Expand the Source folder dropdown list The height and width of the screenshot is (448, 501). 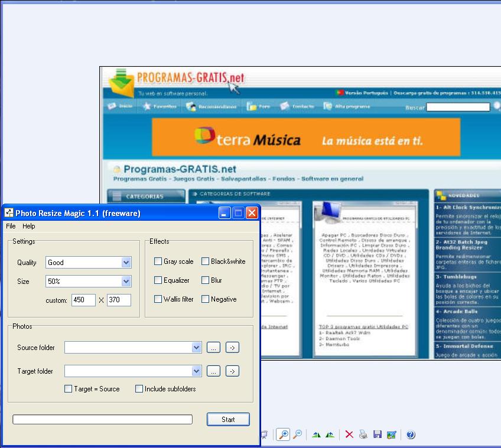(197, 348)
